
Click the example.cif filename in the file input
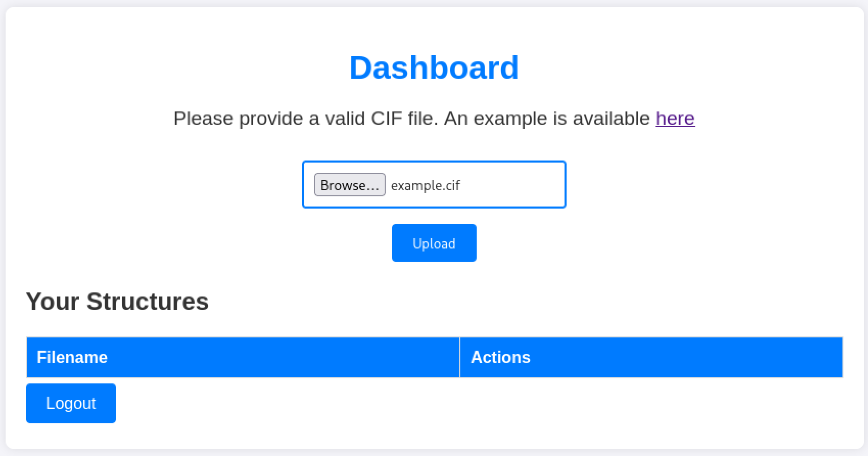426,185
